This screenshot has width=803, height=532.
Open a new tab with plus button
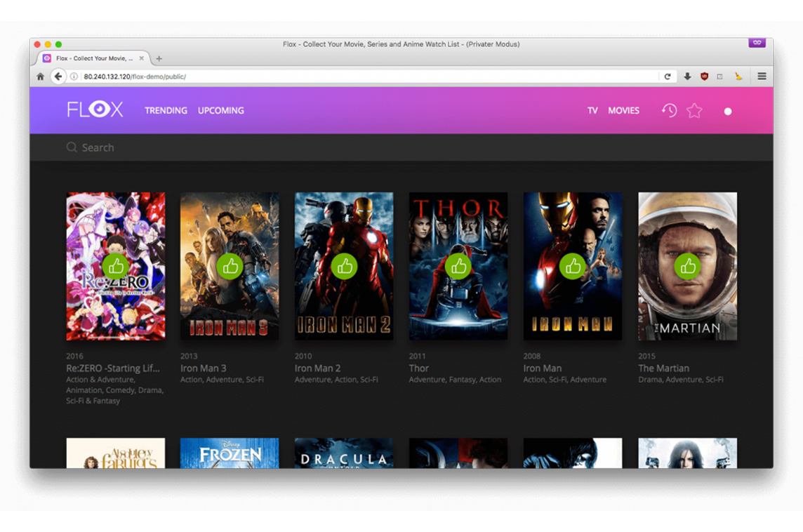point(159,58)
